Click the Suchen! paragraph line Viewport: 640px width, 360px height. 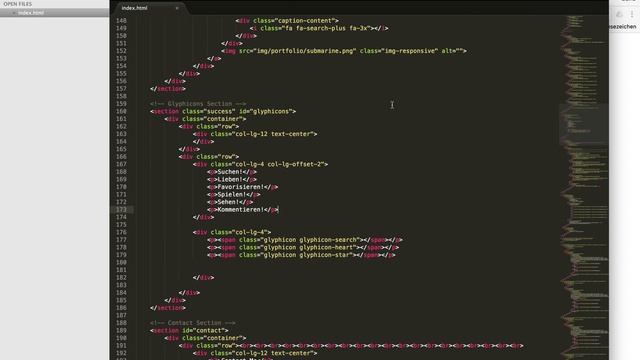[x=232, y=172]
